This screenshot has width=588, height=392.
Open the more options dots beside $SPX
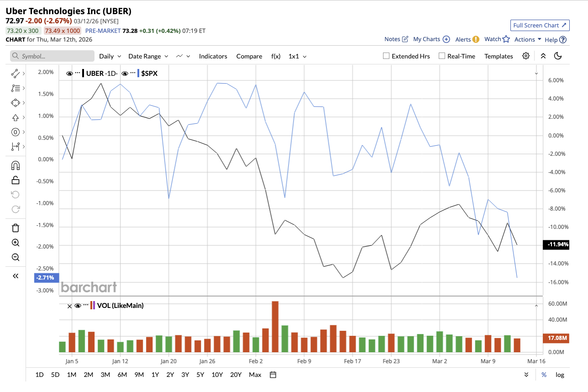point(132,73)
